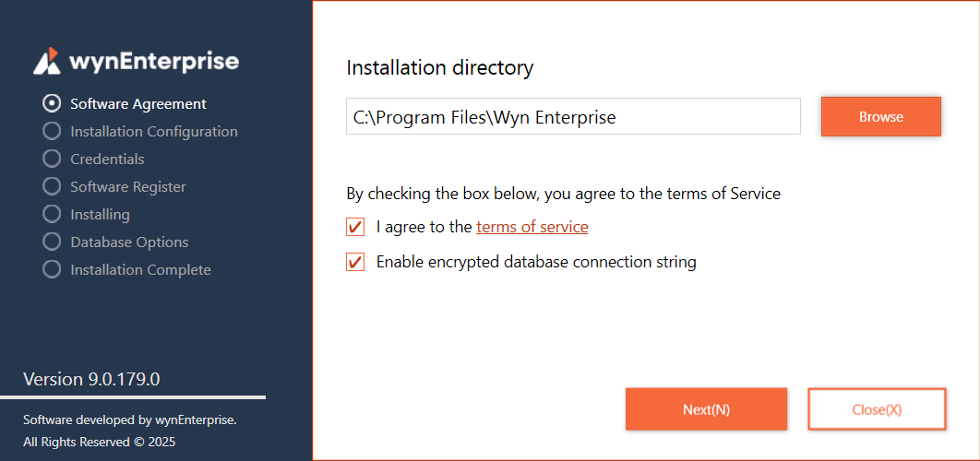Screen dimensions: 980x461
Task: Open the terms of service link
Action: pyautogui.click(x=532, y=227)
